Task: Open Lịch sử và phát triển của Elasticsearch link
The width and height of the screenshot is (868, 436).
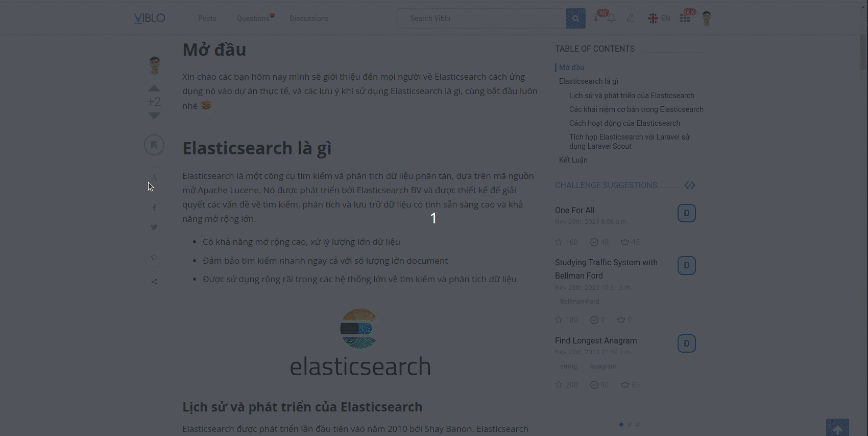Action: pyautogui.click(x=632, y=96)
